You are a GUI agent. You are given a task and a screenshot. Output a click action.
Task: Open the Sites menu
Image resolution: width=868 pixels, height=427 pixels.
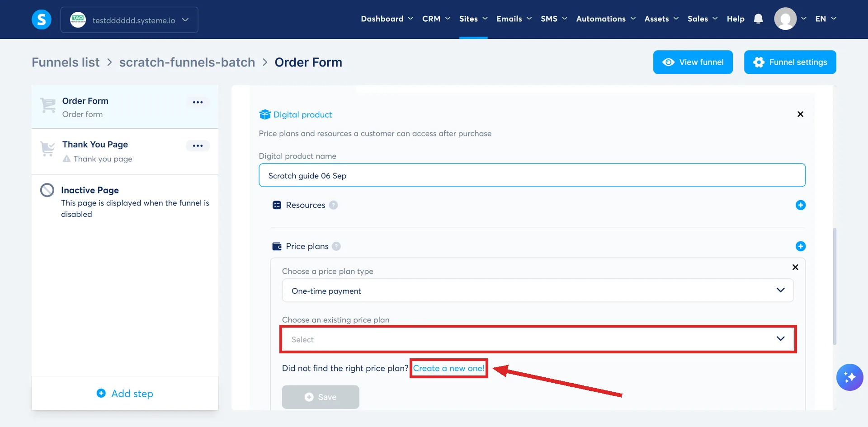pyautogui.click(x=473, y=19)
